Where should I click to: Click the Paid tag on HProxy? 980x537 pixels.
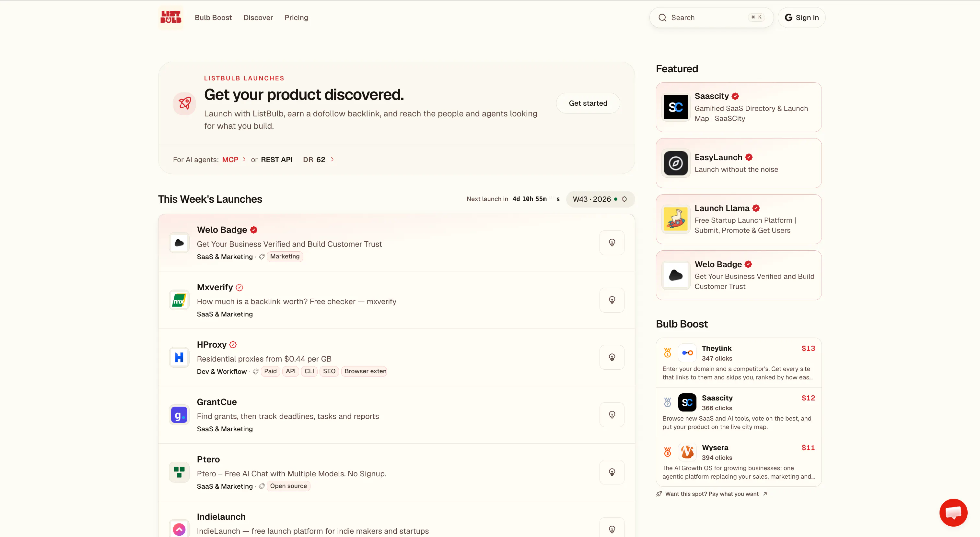270,371
